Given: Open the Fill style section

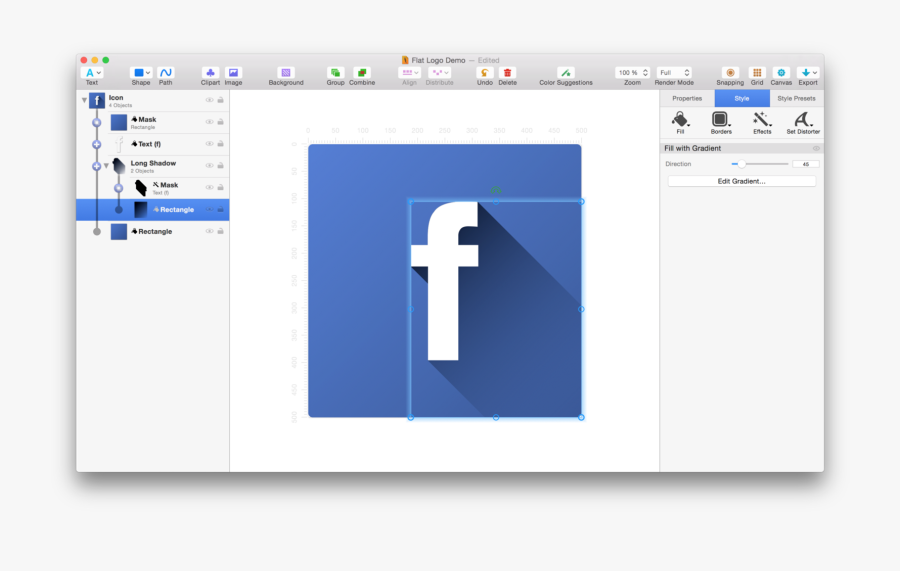Looking at the screenshot, I should coord(680,122).
